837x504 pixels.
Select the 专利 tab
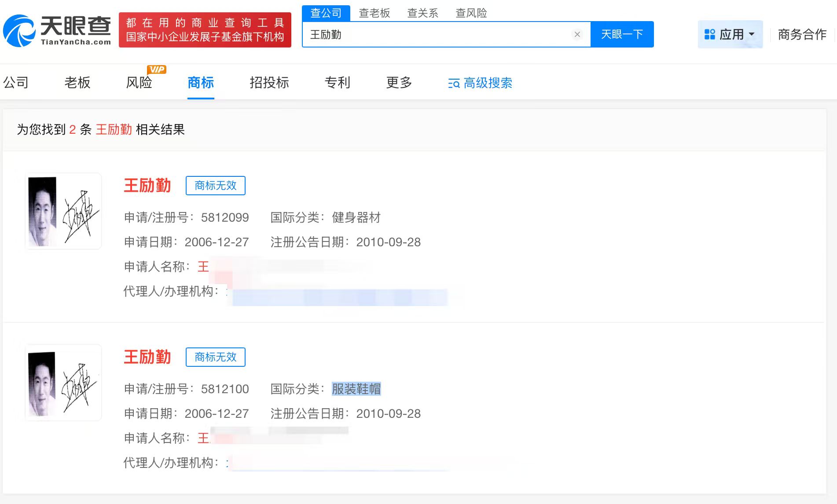point(337,83)
